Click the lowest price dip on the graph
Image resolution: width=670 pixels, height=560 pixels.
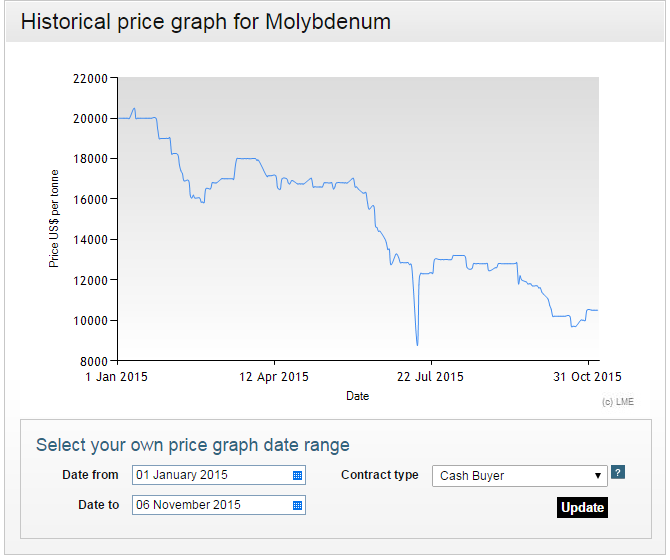point(417,344)
